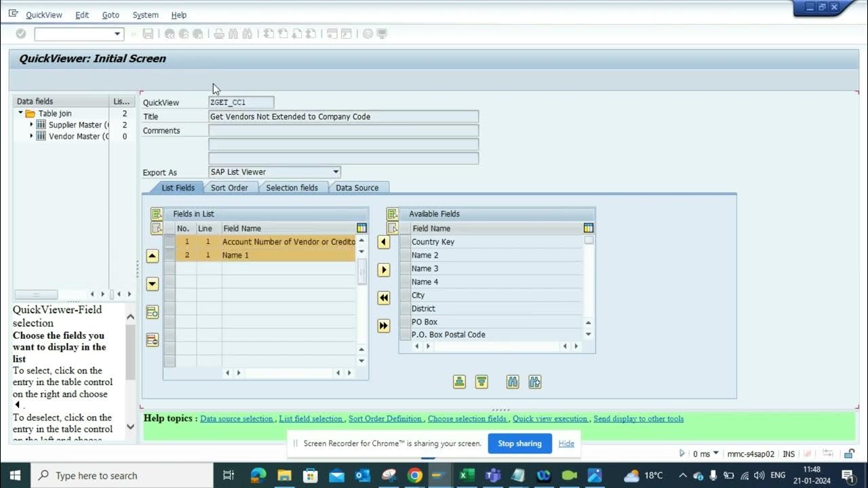Collapse the Table join folder node

(20, 113)
